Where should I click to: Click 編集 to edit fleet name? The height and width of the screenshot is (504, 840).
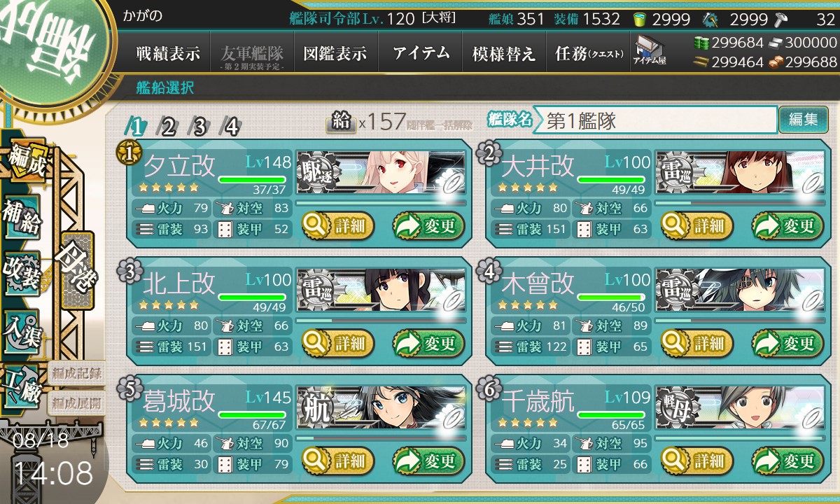(803, 120)
